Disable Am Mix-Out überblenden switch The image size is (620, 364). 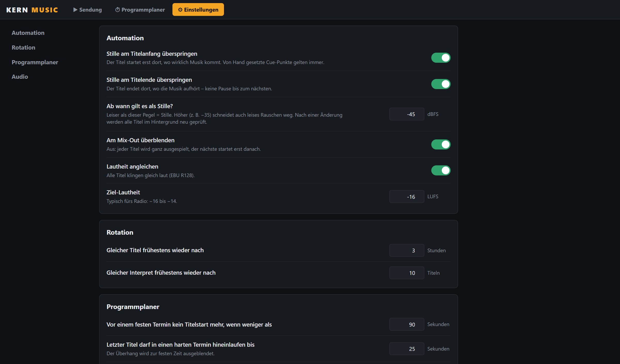coord(441,144)
